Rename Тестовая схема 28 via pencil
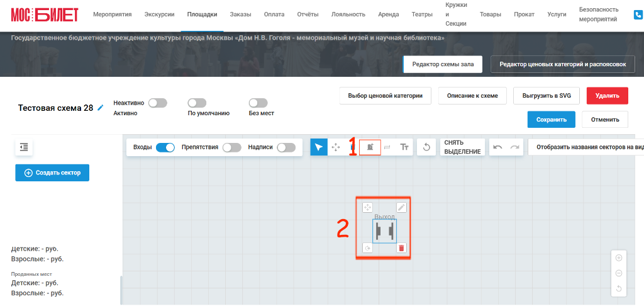 tap(101, 108)
